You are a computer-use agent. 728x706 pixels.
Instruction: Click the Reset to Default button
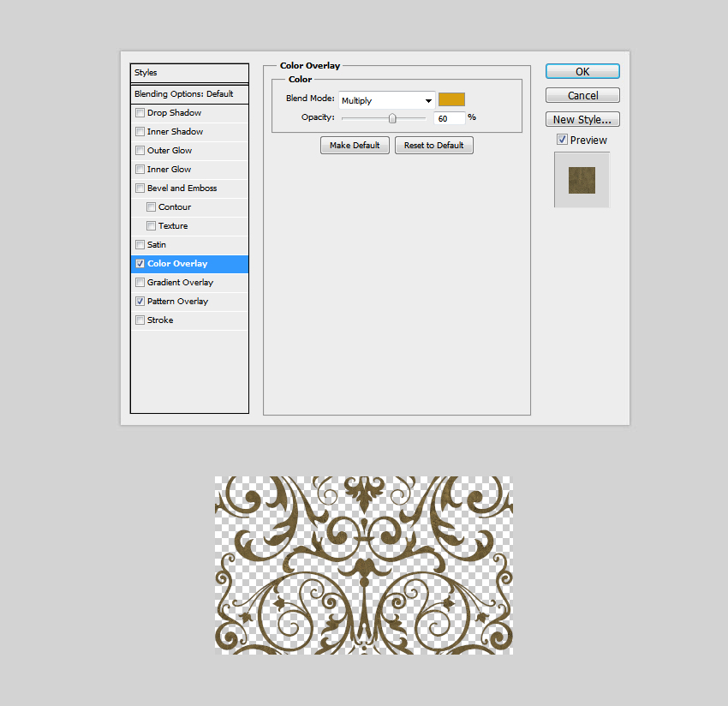pyautogui.click(x=433, y=146)
